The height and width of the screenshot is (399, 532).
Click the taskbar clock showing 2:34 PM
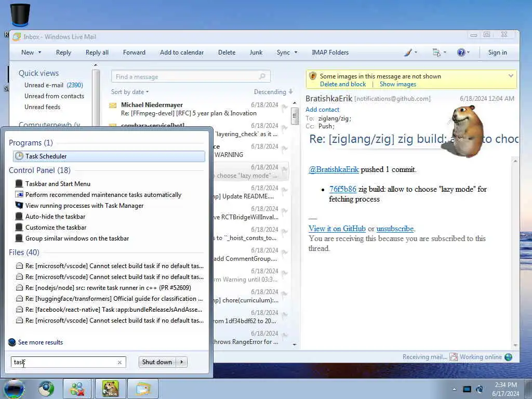click(505, 389)
